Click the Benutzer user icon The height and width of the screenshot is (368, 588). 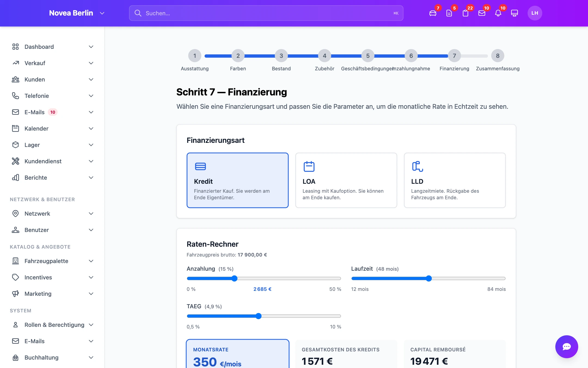[x=16, y=230]
